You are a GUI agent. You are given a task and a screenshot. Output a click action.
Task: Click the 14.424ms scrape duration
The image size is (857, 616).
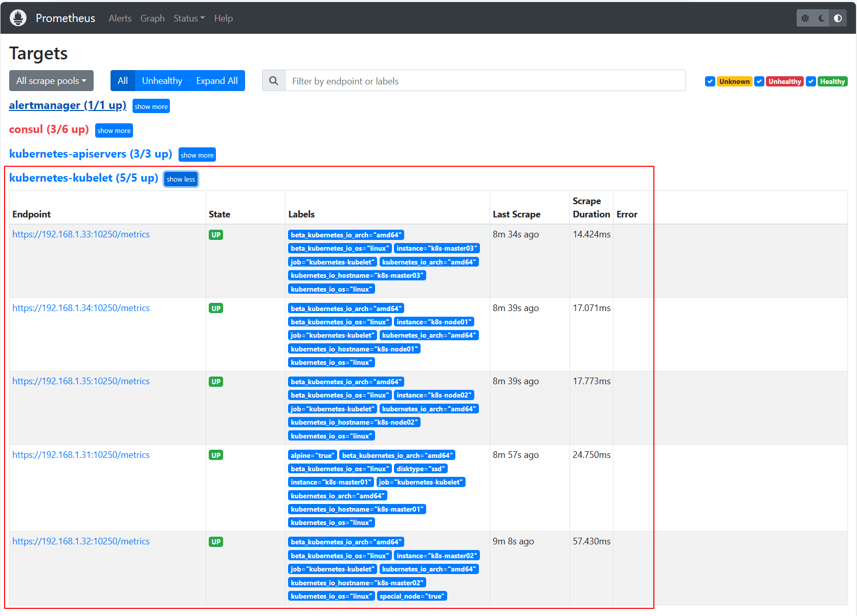point(591,234)
